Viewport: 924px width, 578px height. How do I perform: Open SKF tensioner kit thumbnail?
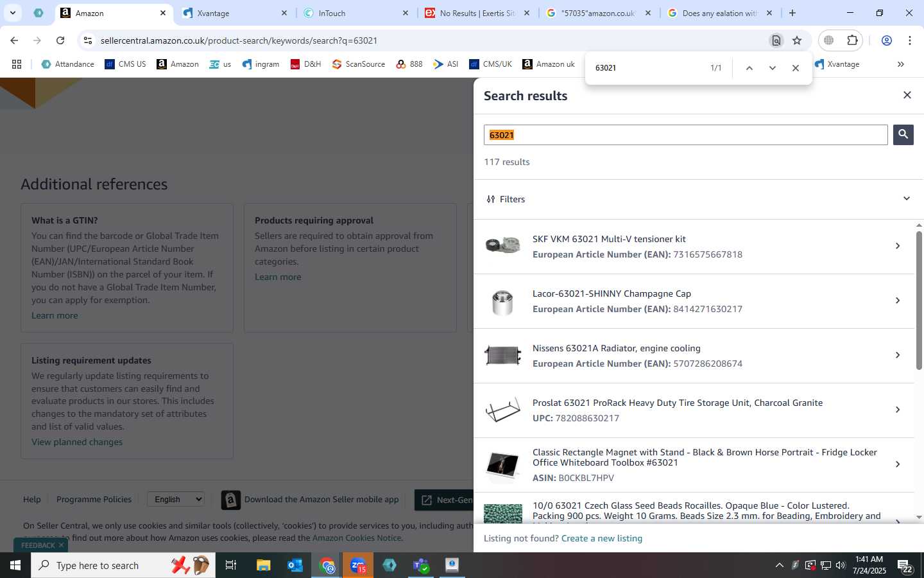point(502,246)
